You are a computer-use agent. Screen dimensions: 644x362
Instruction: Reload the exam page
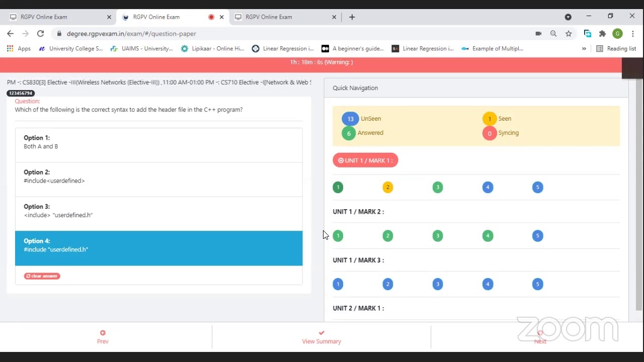41,34
